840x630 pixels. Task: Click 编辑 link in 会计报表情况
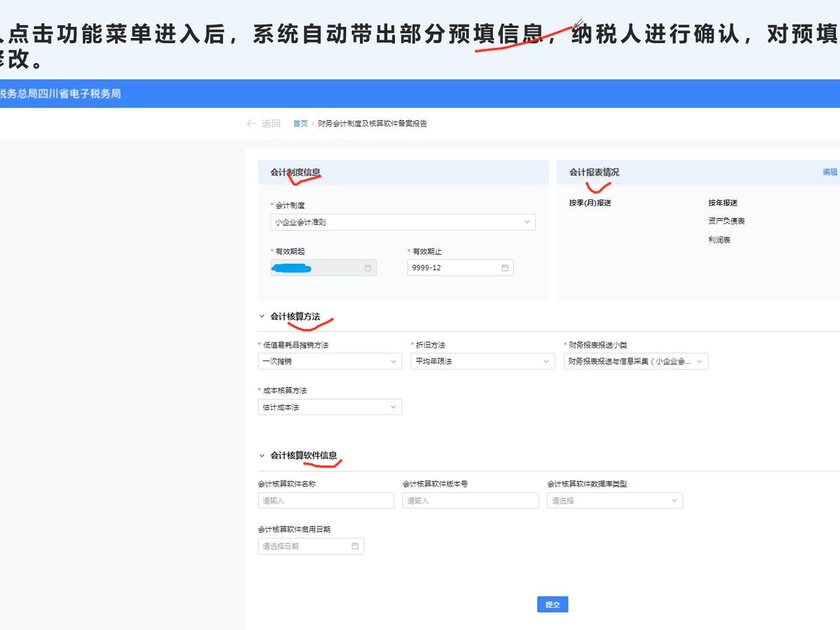pos(830,172)
